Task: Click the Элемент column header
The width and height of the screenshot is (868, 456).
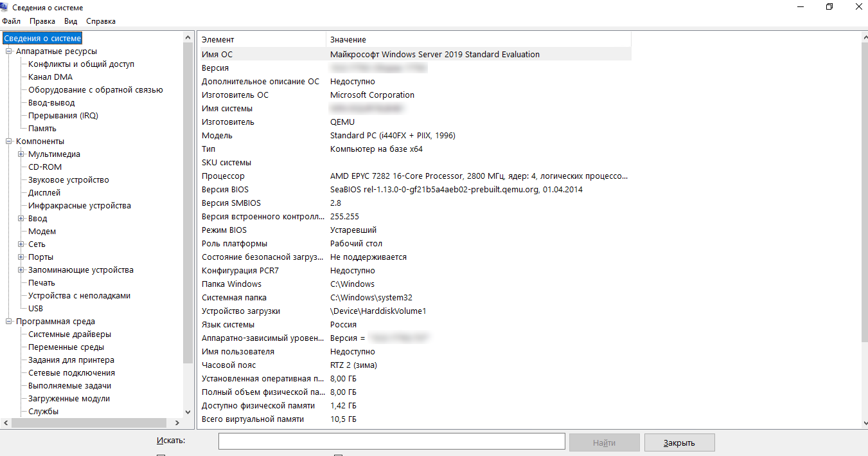Action: pyautogui.click(x=261, y=40)
